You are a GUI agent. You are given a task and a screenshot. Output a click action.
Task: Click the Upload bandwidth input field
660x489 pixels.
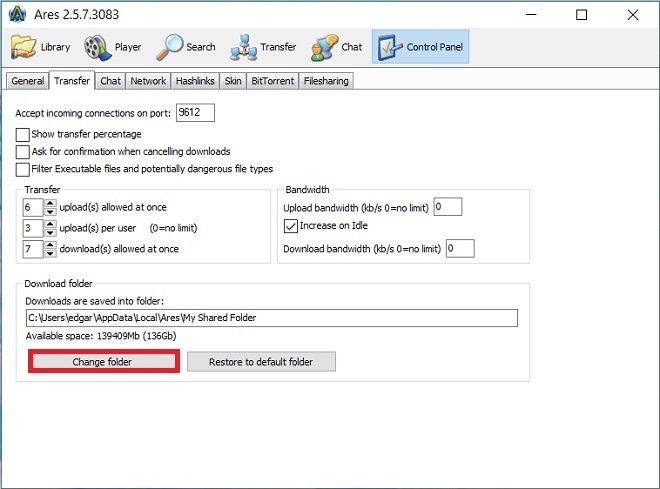448,207
